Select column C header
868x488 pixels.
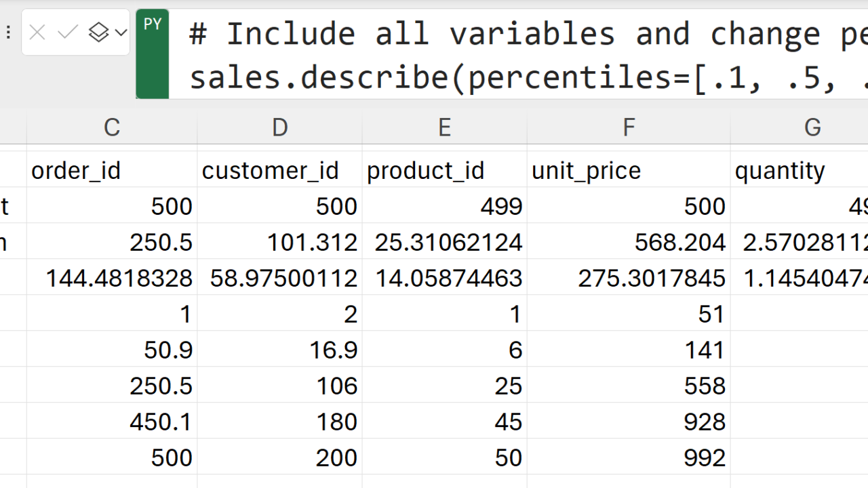pos(112,127)
